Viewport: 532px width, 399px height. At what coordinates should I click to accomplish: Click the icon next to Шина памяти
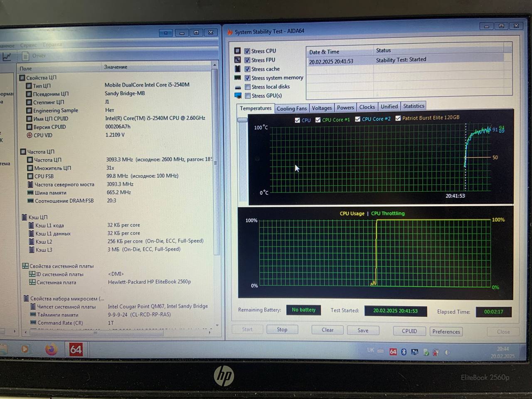[x=30, y=192]
